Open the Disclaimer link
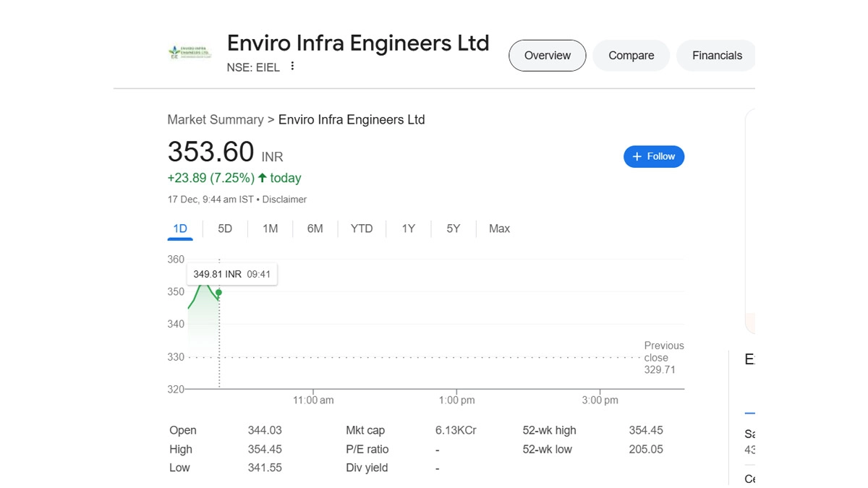This screenshot has height=488, width=868. 284,200
